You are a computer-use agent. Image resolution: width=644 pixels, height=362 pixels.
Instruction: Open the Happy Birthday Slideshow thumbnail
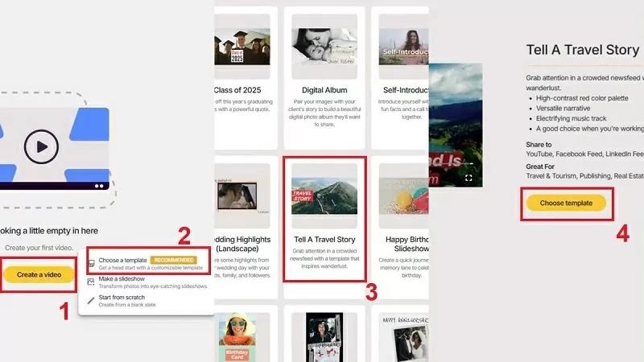pyautogui.click(x=404, y=195)
